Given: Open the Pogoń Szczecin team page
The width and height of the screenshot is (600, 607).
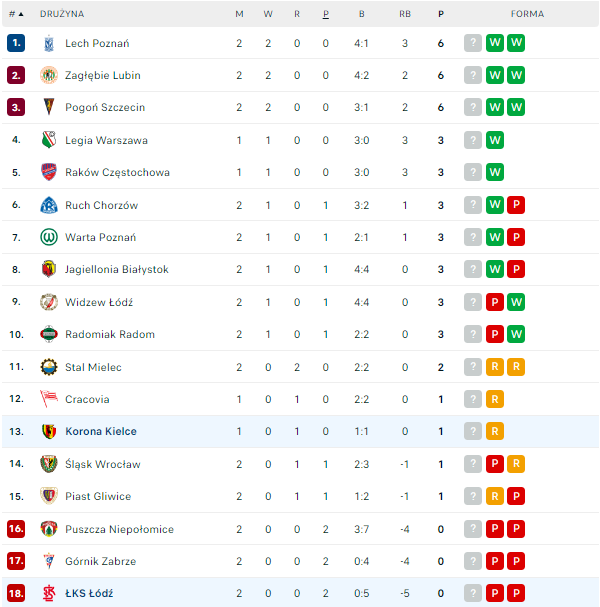Looking at the screenshot, I should click(104, 107).
